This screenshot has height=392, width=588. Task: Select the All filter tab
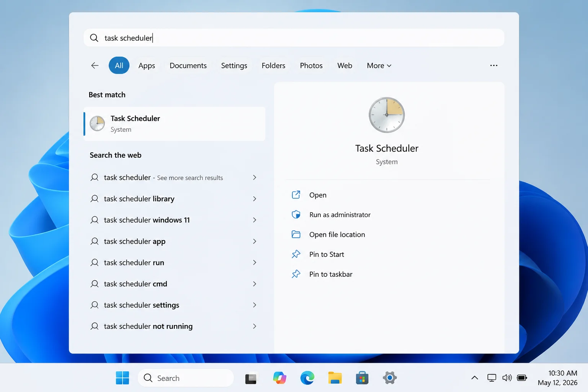click(119, 65)
